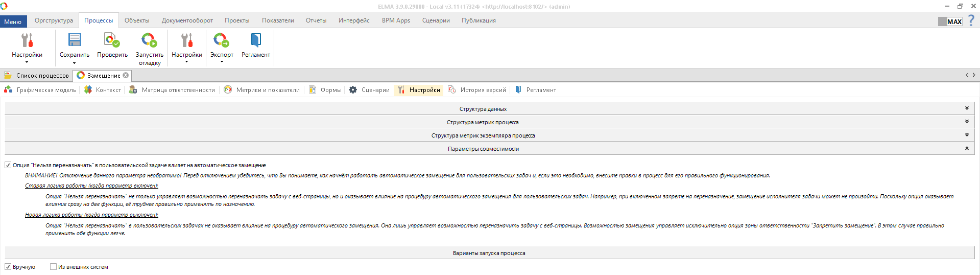
Task: Open Графическая модель view
Action: pyautogui.click(x=41, y=90)
